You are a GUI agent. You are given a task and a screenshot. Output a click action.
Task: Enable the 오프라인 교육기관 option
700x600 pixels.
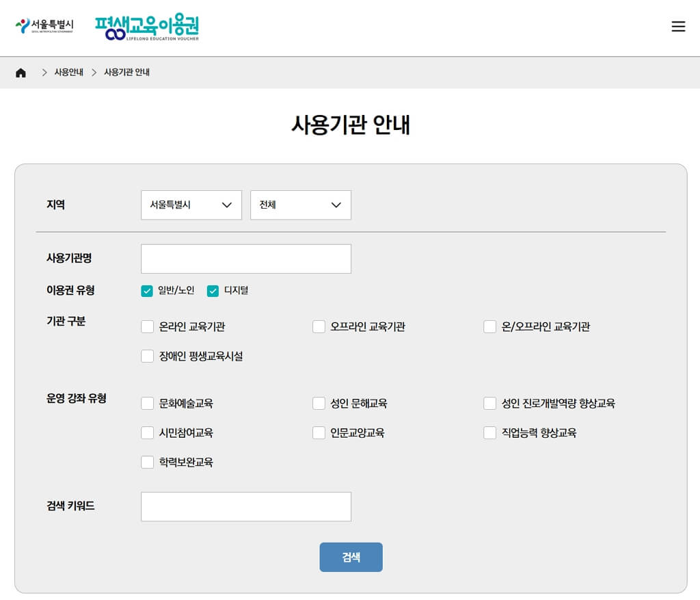pyautogui.click(x=319, y=327)
